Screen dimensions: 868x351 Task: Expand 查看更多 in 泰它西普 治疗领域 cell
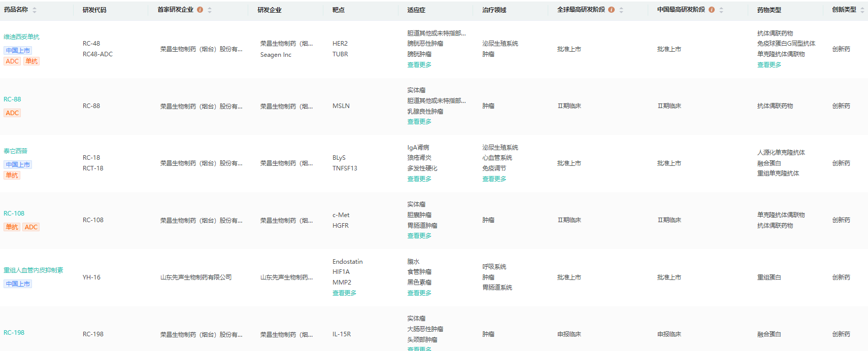[x=494, y=179]
